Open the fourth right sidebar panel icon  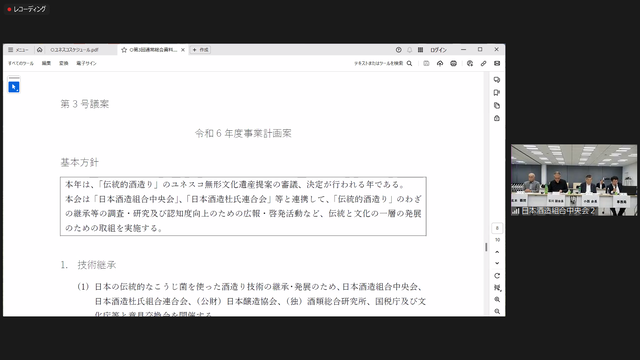(x=497, y=118)
